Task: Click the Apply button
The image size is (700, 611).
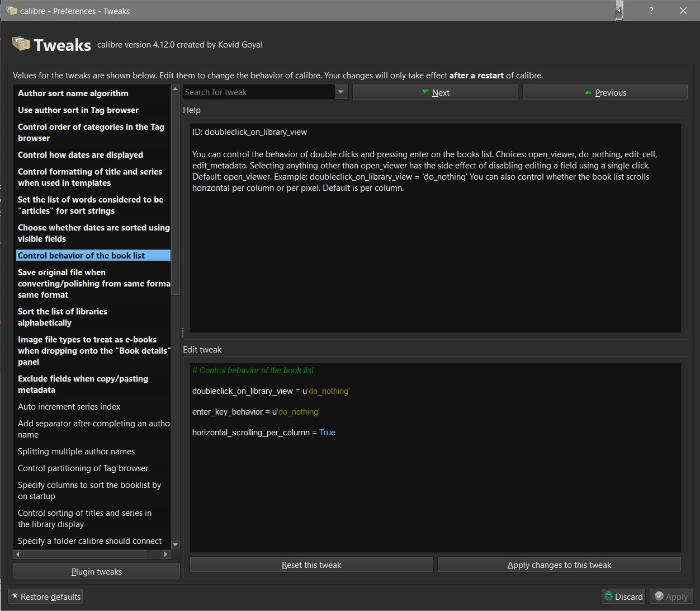Action: pyautogui.click(x=671, y=596)
